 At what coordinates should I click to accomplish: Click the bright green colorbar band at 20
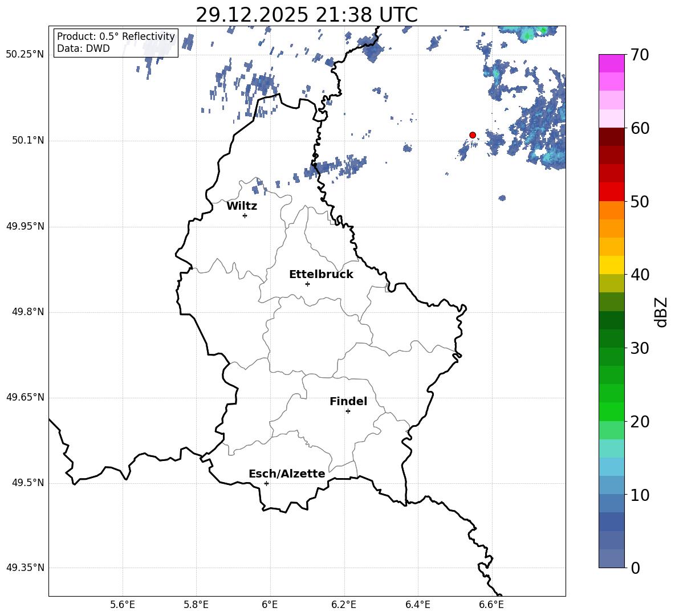pyautogui.click(x=612, y=411)
